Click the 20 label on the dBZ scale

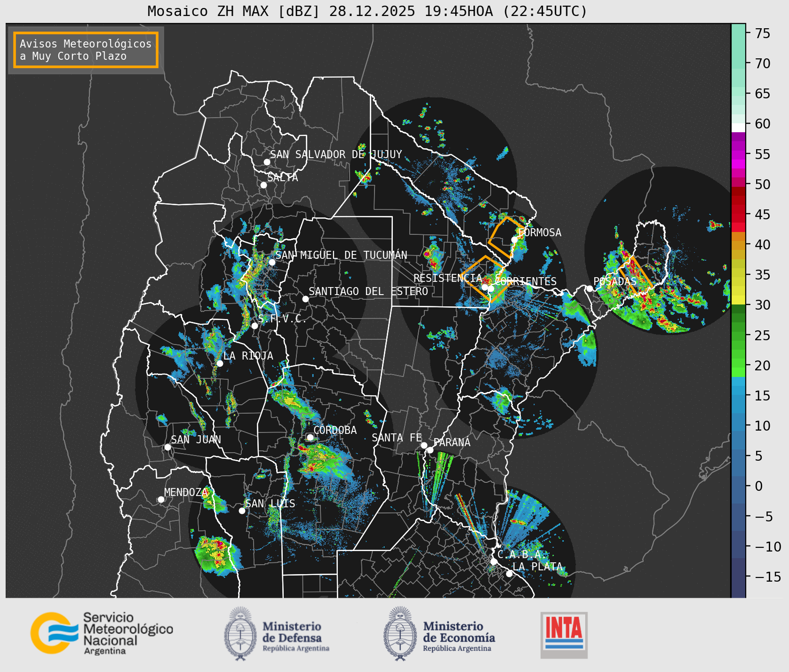pyautogui.click(x=763, y=366)
